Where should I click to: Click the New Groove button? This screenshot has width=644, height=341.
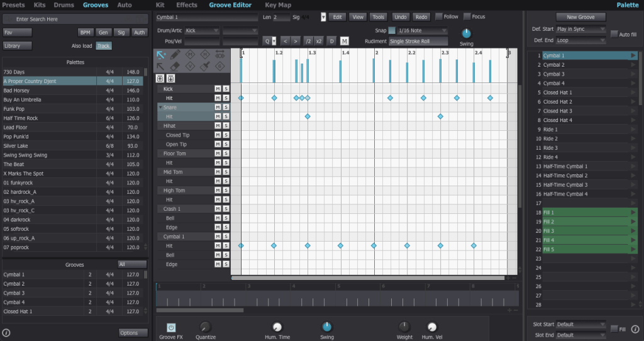pyautogui.click(x=580, y=17)
